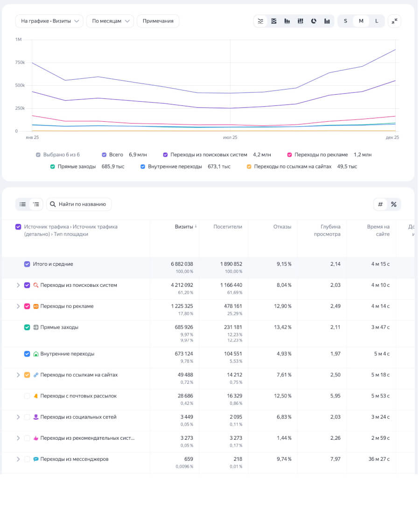Select the stacked bar chart icon

[x=301, y=21]
